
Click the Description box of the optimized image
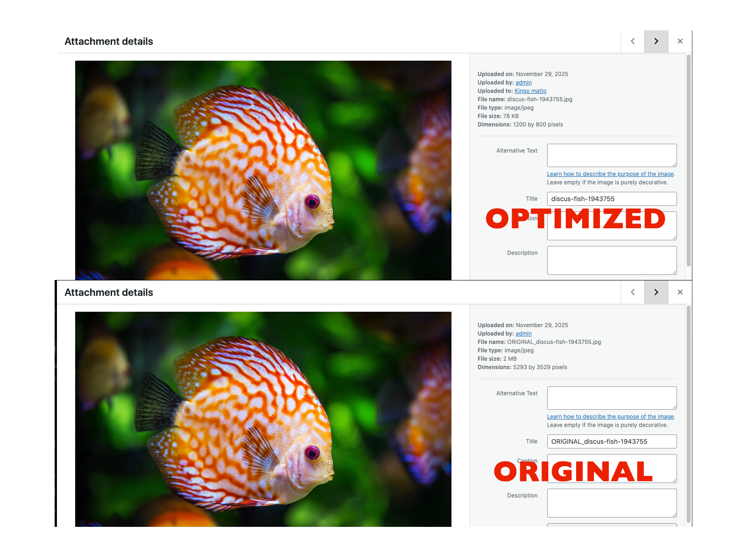click(612, 260)
